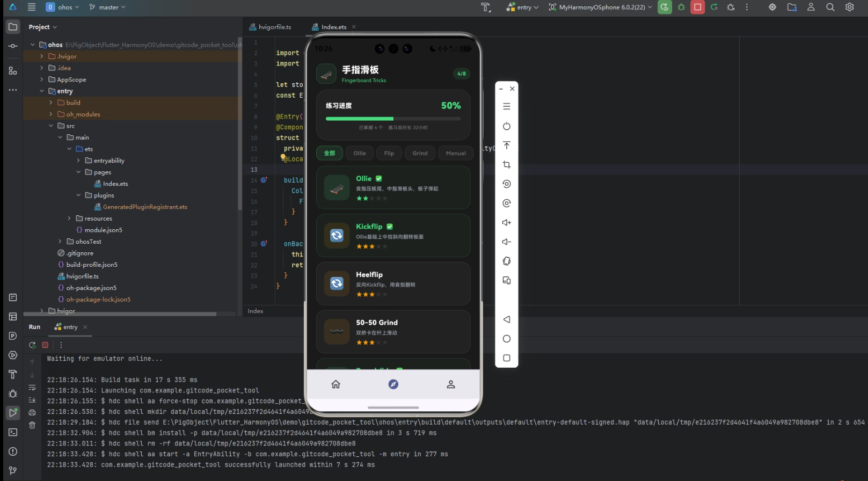The height and width of the screenshot is (481, 868).
Task: Open the Structure tool window icon
Action: pos(13,71)
